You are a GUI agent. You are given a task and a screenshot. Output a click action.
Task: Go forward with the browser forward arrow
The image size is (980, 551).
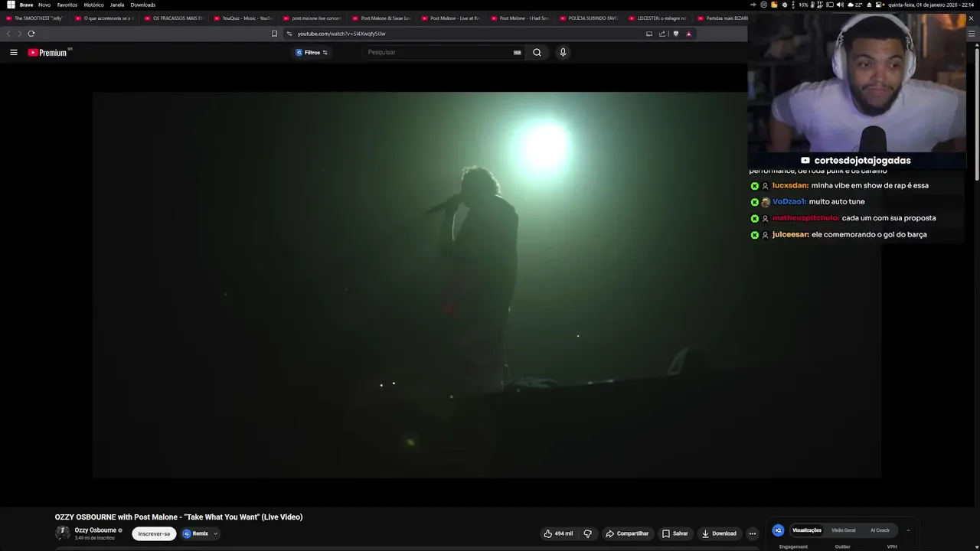20,34
